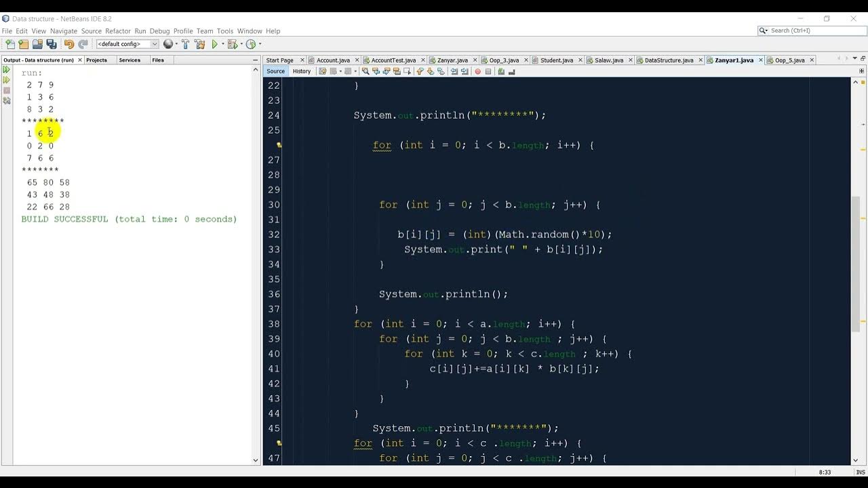This screenshot has width=868, height=488.
Task: Switch to the Oop_5.java tab
Action: coord(789,60)
